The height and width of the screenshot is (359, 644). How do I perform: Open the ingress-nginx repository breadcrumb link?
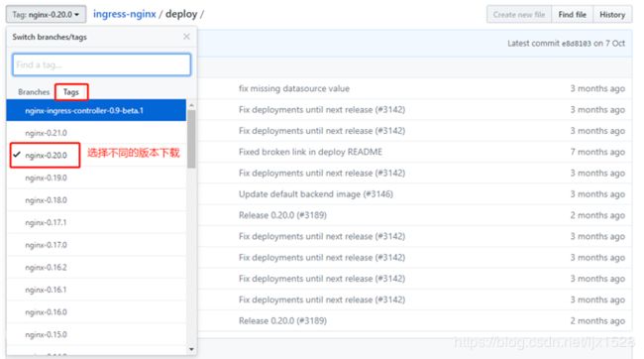pos(125,14)
